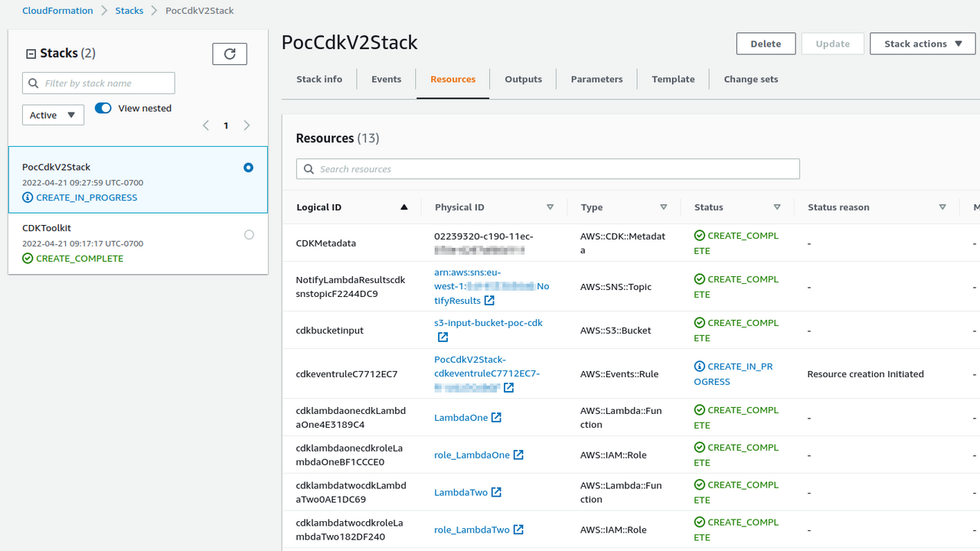Click the success status icon for CDKMetadata row
The width and height of the screenshot is (980, 551).
pyautogui.click(x=699, y=236)
